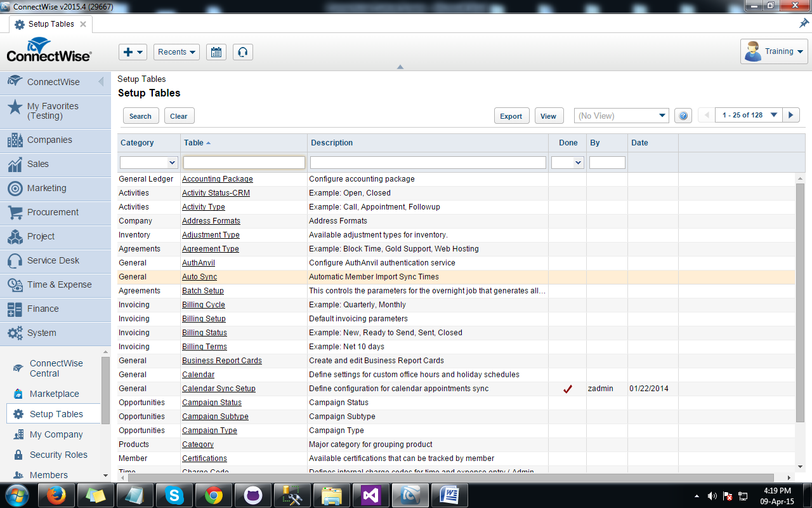The width and height of the screenshot is (812, 508).
Task: Open ConnectWise in the left navigation
Action: pos(55,82)
